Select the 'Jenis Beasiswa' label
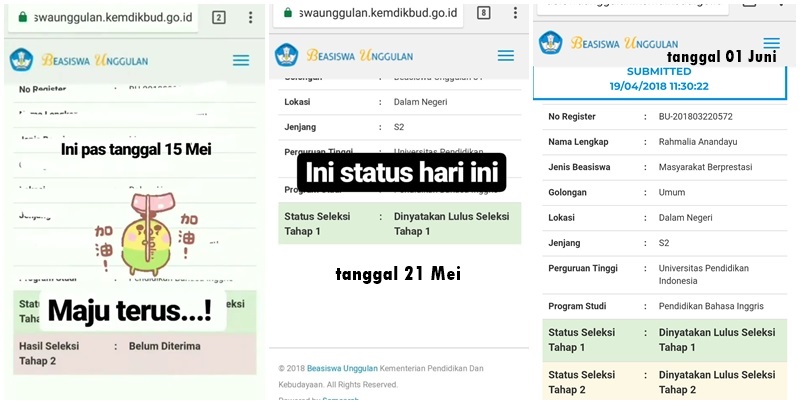The height and width of the screenshot is (404, 800). click(x=579, y=167)
